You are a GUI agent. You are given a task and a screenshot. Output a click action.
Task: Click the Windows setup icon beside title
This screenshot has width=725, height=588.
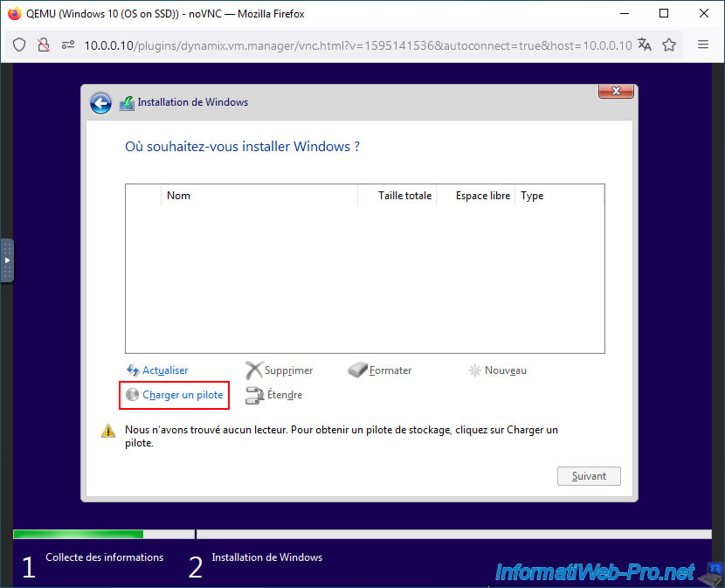127,103
